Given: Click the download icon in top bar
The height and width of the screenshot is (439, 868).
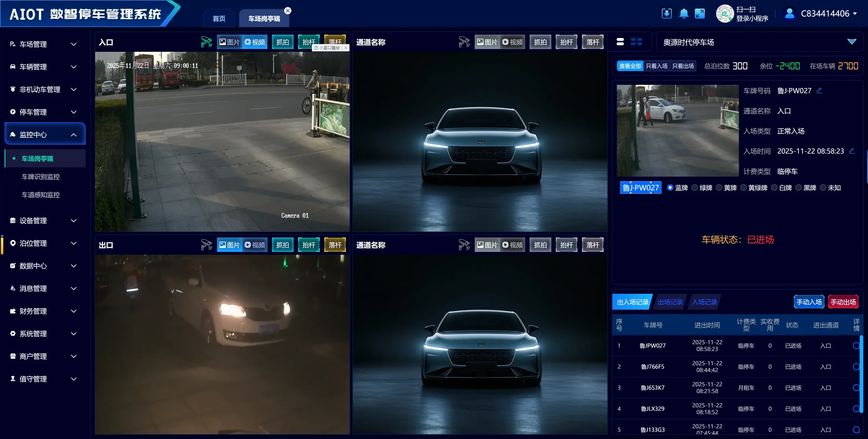Looking at the screenshot, I should click(x=666, y=14).
